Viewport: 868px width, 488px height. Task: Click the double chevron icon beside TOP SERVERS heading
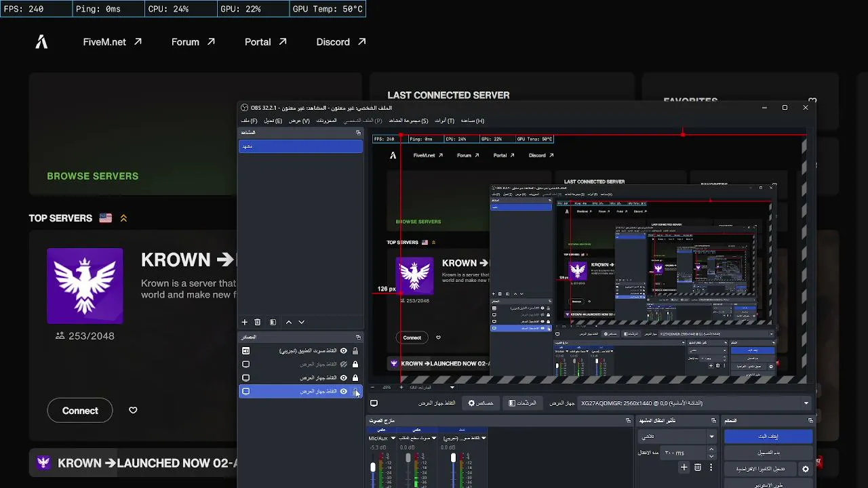[123, 218]
